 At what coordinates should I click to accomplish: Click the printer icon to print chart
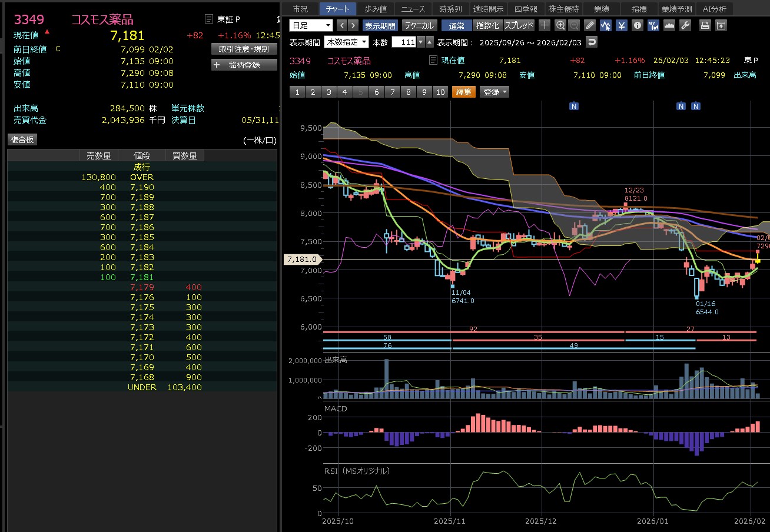[x=705, y=25]
